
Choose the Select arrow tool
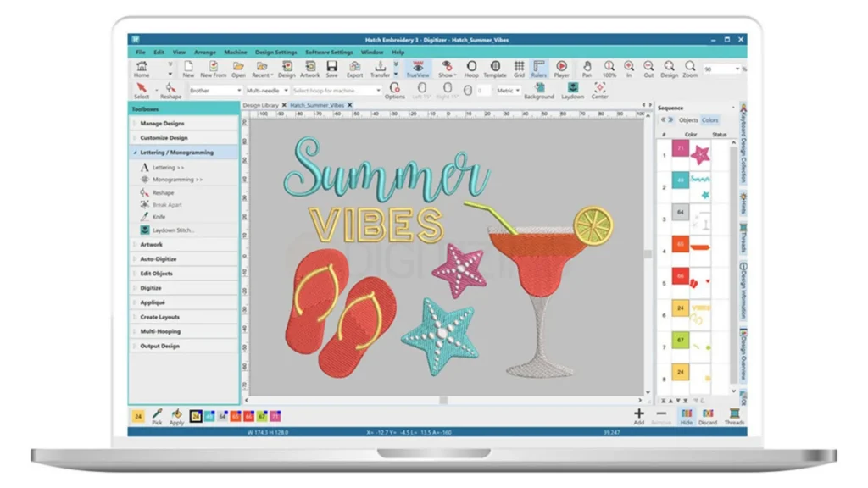[142, 90]
